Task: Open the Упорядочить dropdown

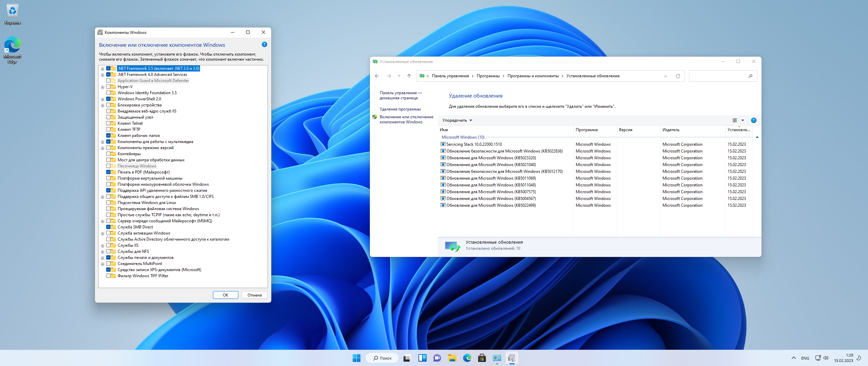Action: 457,120
